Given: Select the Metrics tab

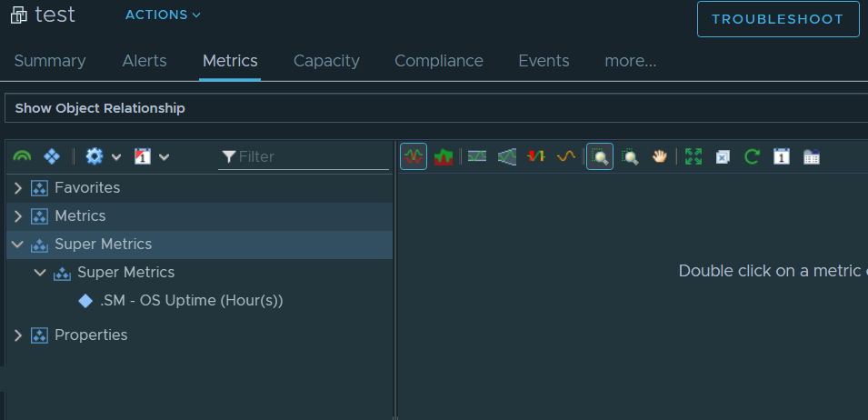Looking at the screenshot, I should tap(230, 60).
